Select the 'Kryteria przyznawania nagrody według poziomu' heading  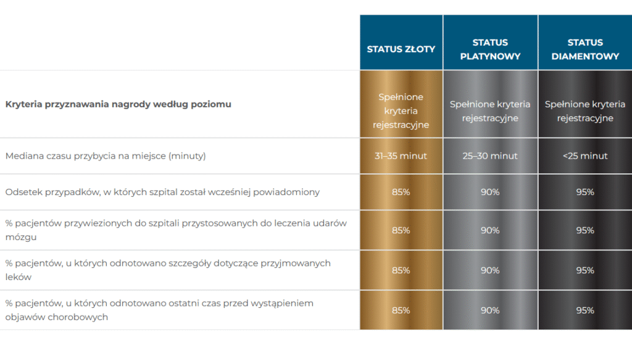pyautogui.click(x=118, y=104)
